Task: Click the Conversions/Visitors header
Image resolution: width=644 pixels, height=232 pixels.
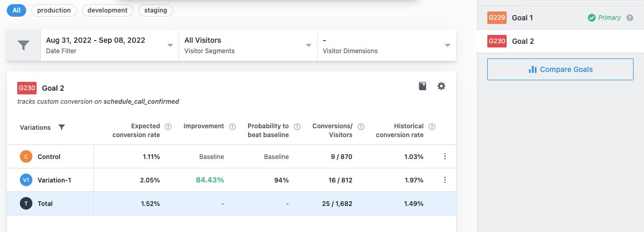Action: (332, 130)
